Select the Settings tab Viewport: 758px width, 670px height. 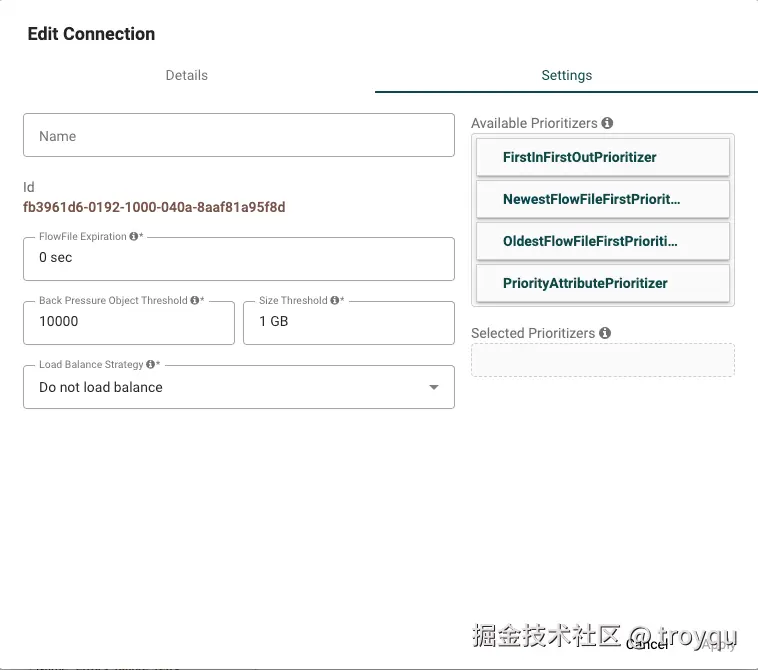click(567, 75)
